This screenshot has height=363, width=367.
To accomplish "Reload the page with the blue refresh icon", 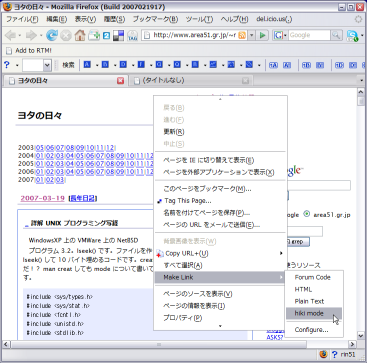I will tap(52, 35).
